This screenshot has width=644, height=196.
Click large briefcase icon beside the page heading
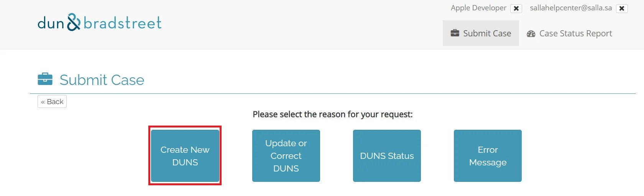[x=45, y=79]
